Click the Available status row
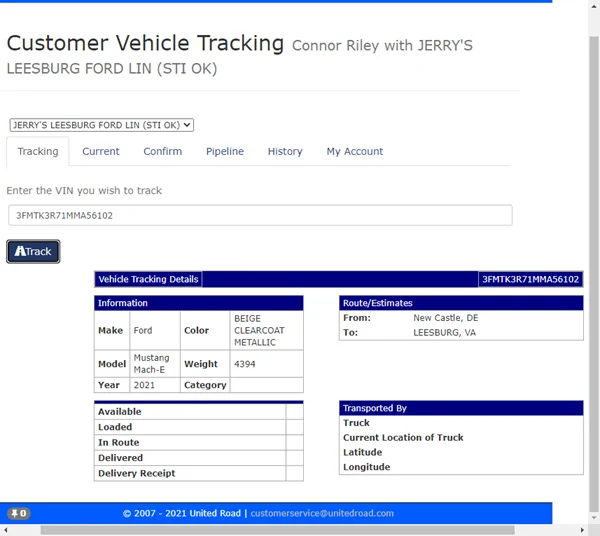 coord(199,412)
